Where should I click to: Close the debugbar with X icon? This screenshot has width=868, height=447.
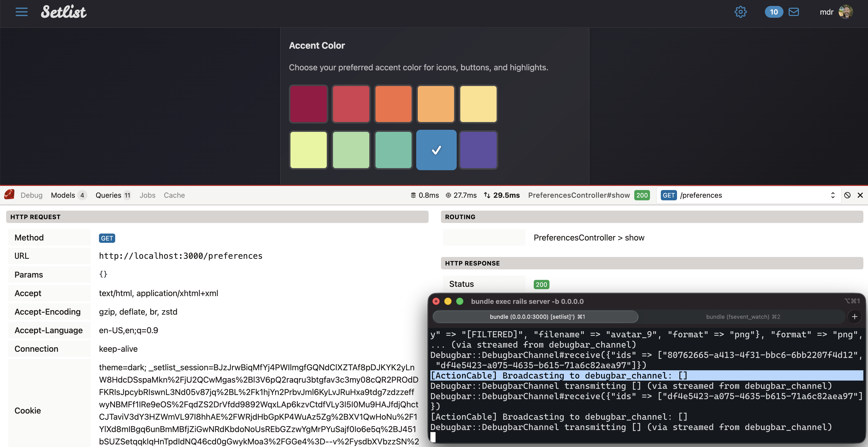(x=860, y=195)
